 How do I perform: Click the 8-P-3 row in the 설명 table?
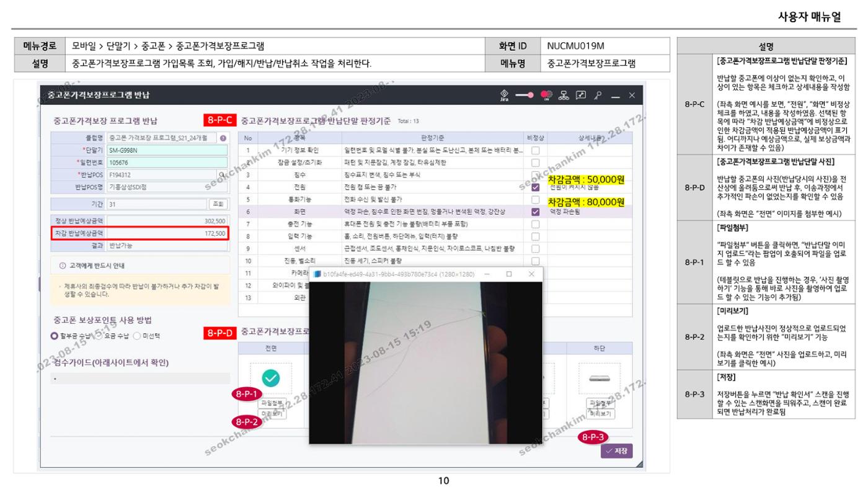766,393
